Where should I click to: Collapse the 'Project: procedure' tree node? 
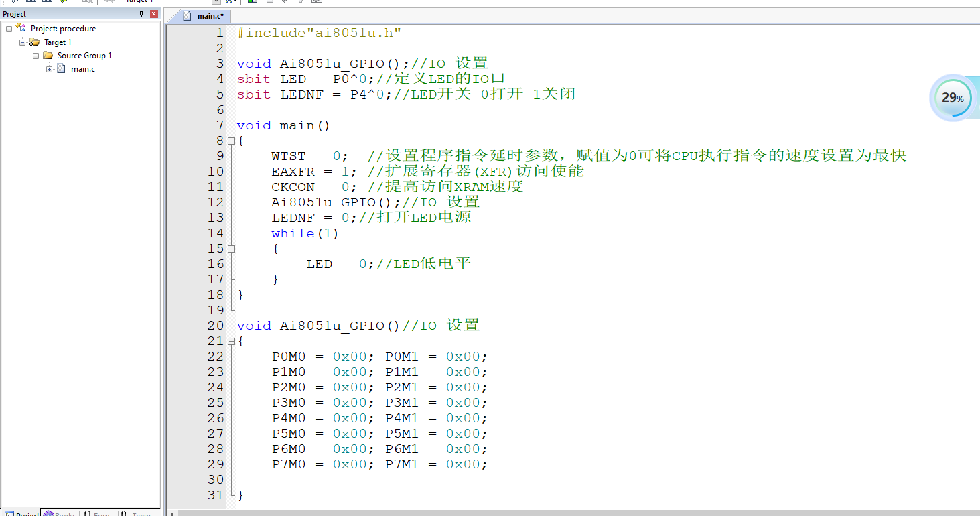coord(9,29)
